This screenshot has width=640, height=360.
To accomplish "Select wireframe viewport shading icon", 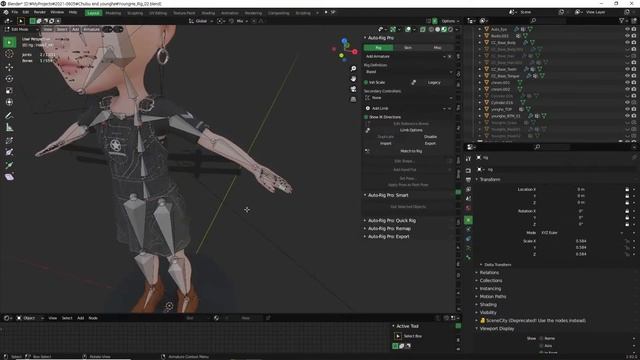I will 431,29.
